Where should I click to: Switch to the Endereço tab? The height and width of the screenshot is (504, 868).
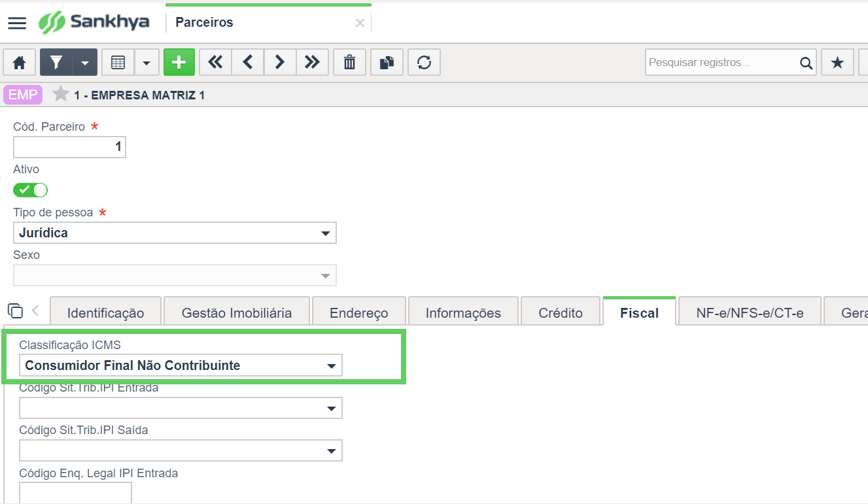pos(359,312)
